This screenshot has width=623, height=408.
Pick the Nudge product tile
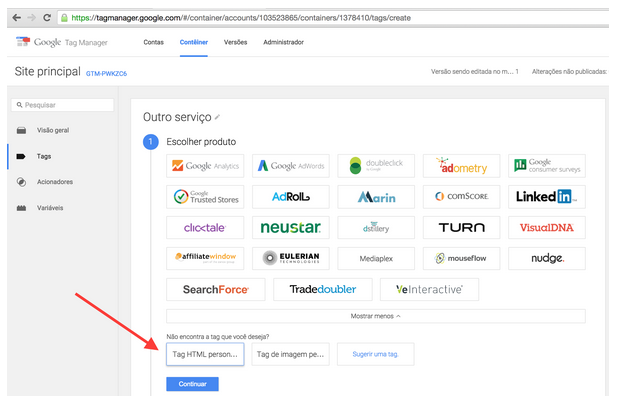tap(547, 259)
